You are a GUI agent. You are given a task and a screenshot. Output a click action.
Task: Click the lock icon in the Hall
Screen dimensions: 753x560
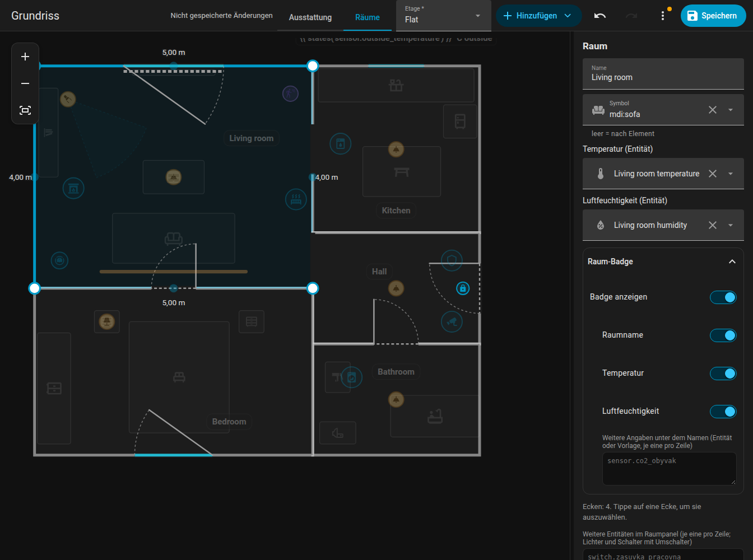(463, 288)
